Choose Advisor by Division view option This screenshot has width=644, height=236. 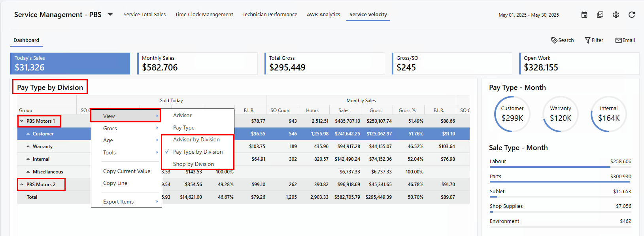click(x=196, y=139)
